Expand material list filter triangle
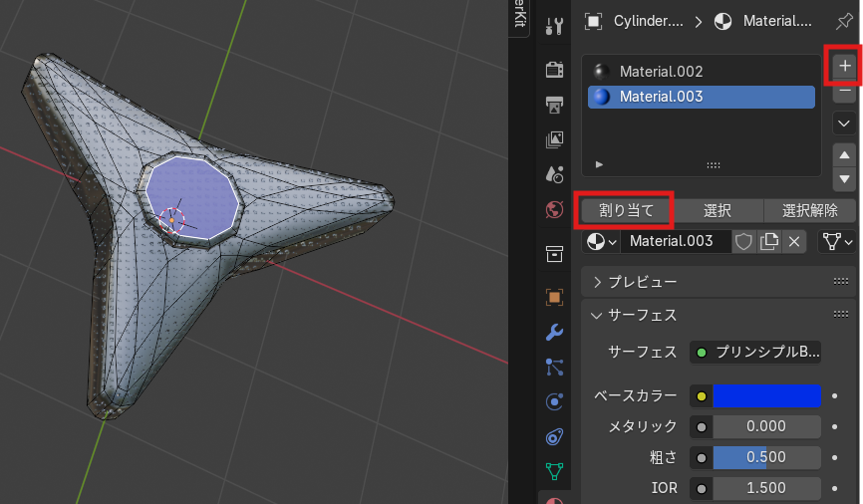This screenshot has width=863, height=504. [x=599, y=164]
